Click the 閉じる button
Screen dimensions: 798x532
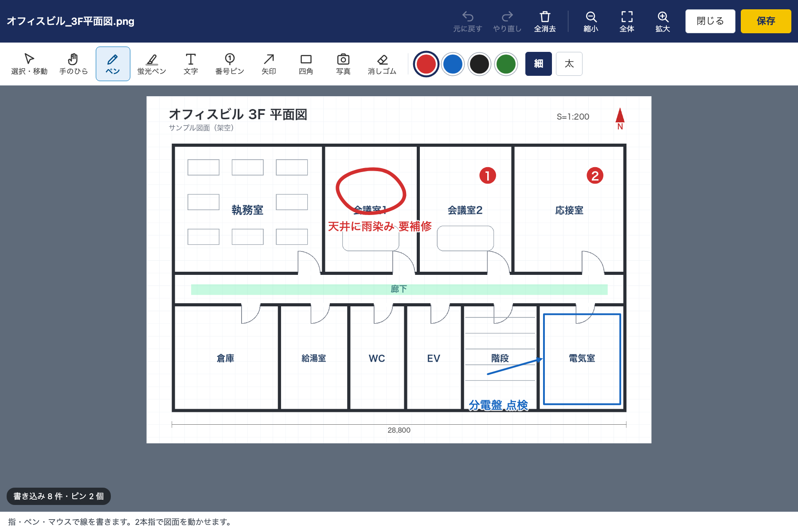710,21
